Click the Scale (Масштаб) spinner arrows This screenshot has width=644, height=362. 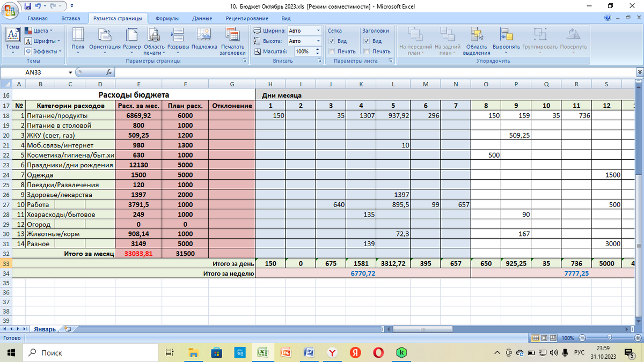click(x=318, y=51)
